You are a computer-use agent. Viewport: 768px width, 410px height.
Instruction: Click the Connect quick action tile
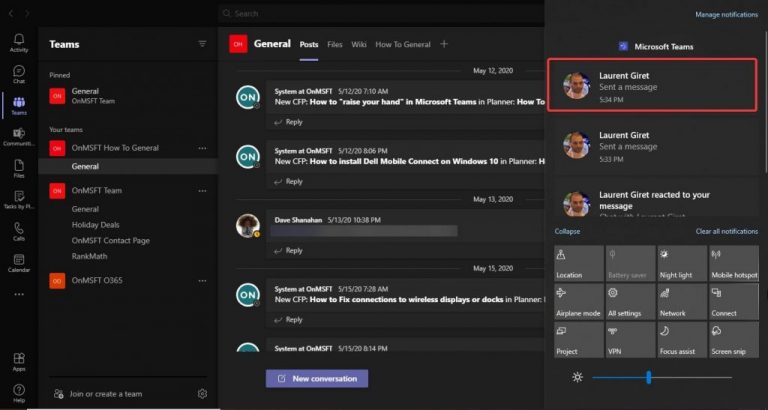[734, 301]
